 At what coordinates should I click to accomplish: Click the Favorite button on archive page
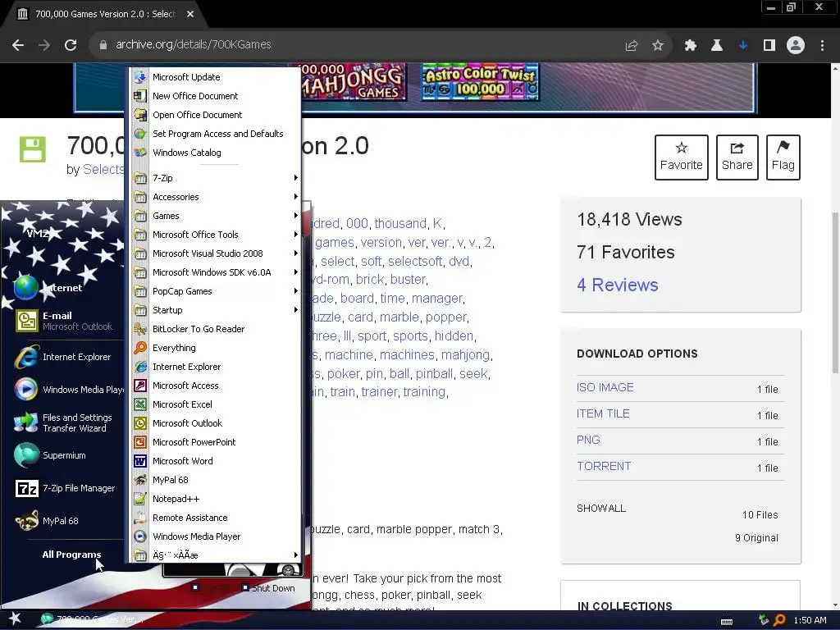point(682,157)
